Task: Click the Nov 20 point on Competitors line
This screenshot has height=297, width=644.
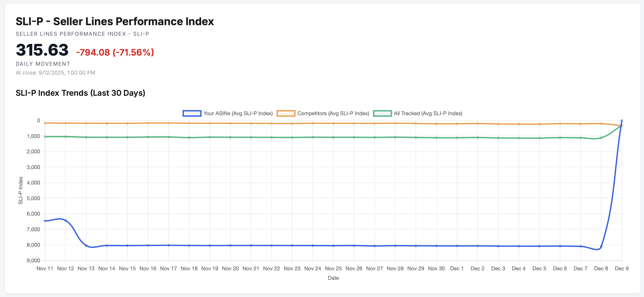Action: coord(230,123)
